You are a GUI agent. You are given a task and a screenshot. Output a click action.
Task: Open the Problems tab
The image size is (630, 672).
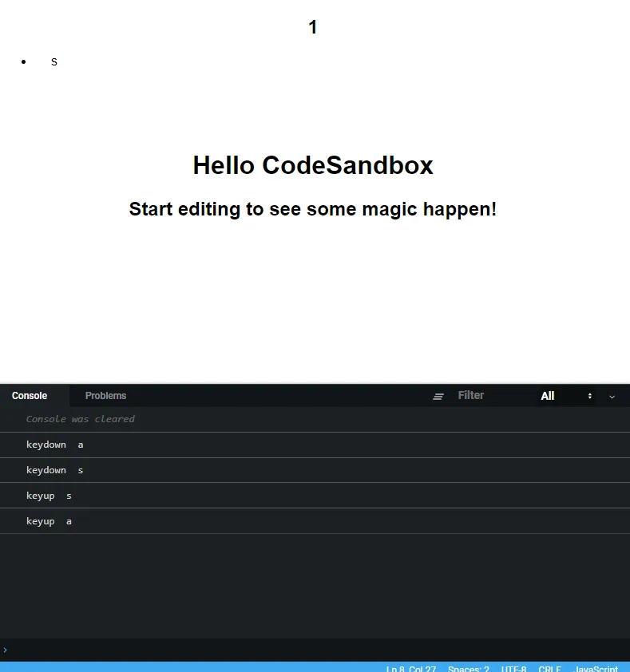pos(105,396)
